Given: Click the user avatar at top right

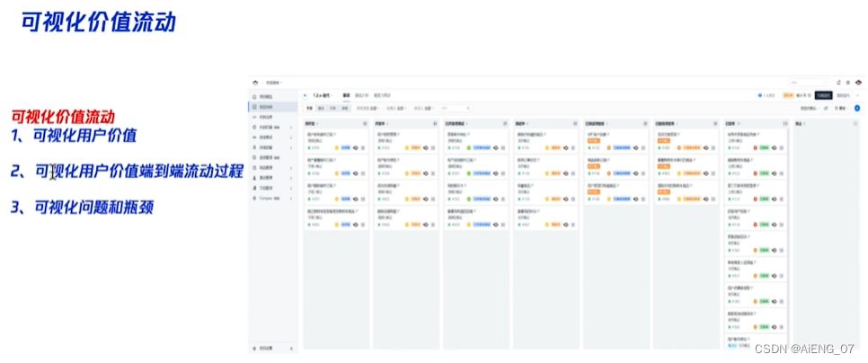Looking at the screenshot, I should [859, 83].
